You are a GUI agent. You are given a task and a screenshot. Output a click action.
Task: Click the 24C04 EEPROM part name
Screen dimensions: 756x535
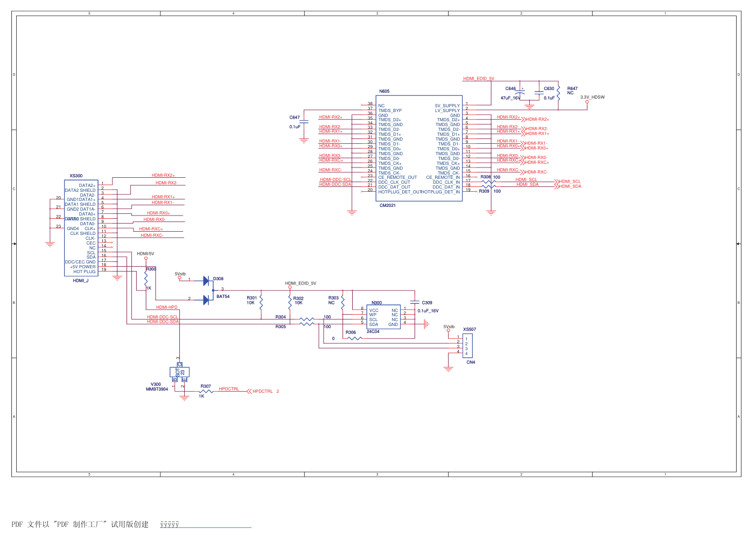[373, 332]
